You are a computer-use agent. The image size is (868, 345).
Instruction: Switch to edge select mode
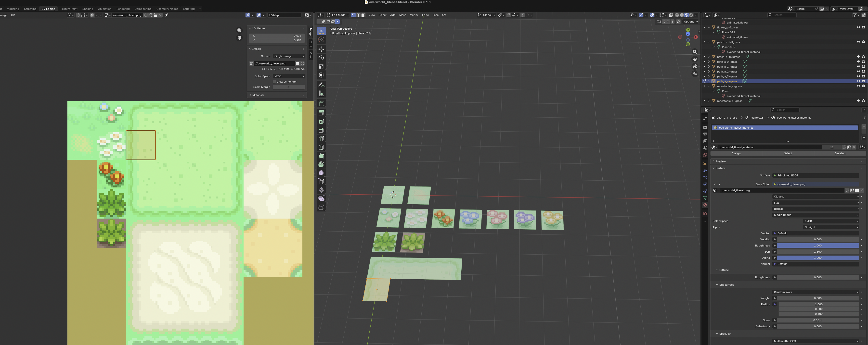(x=358, y=15)
